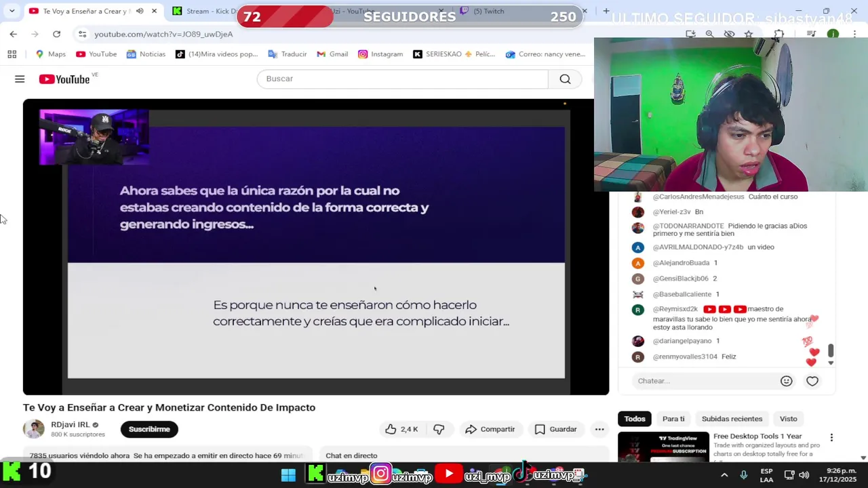Open the YouTube bookmark
This screenshot has width=868, height=488.
(x=96, y=54)
